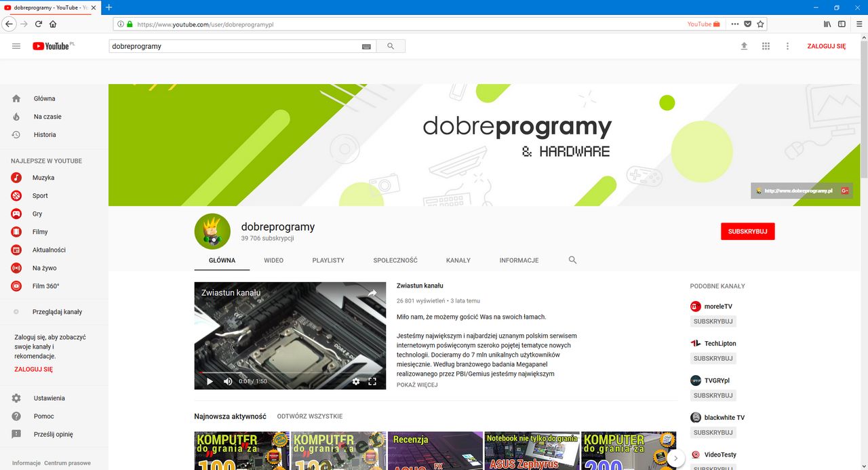Open the YouTube apps grid icon
The image size is (868, 470).
[x=766, y=46]
